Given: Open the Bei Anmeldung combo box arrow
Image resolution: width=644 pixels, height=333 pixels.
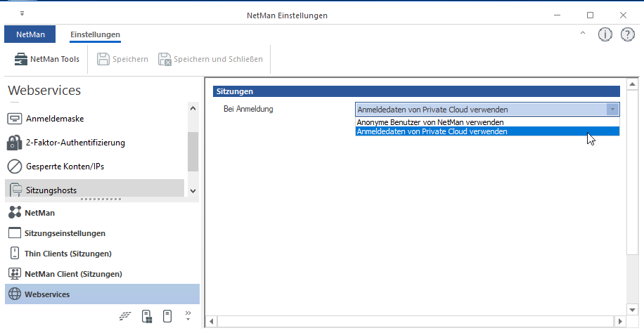Looking at the screenshot, I should 612,109.
